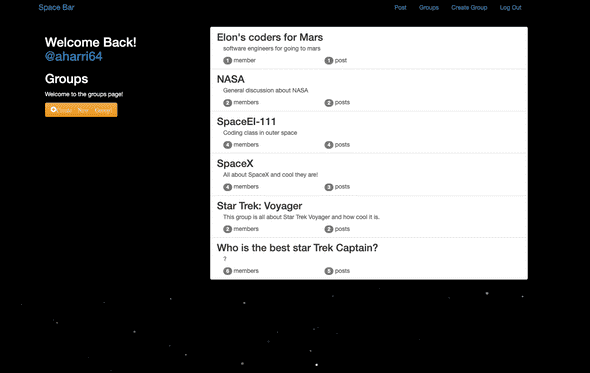The width and height of the screenshot is (590, 373).
Task: Click member count badge for Elon's coders group
Action: pyautogui.click(x=227, y=61)
